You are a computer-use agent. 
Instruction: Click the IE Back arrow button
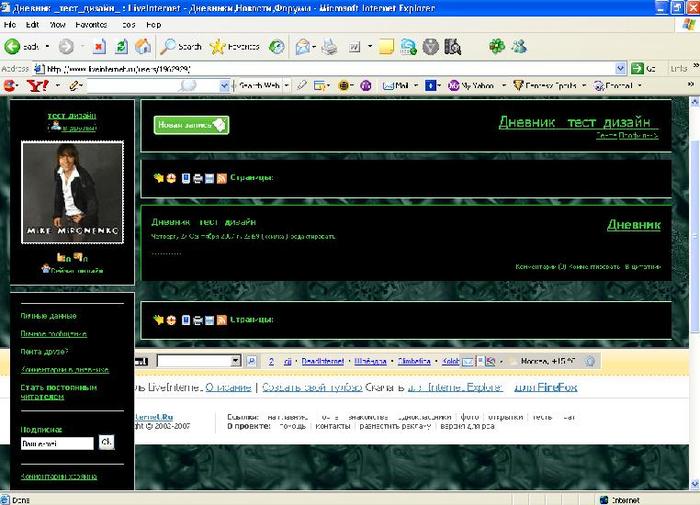[12, 46]
